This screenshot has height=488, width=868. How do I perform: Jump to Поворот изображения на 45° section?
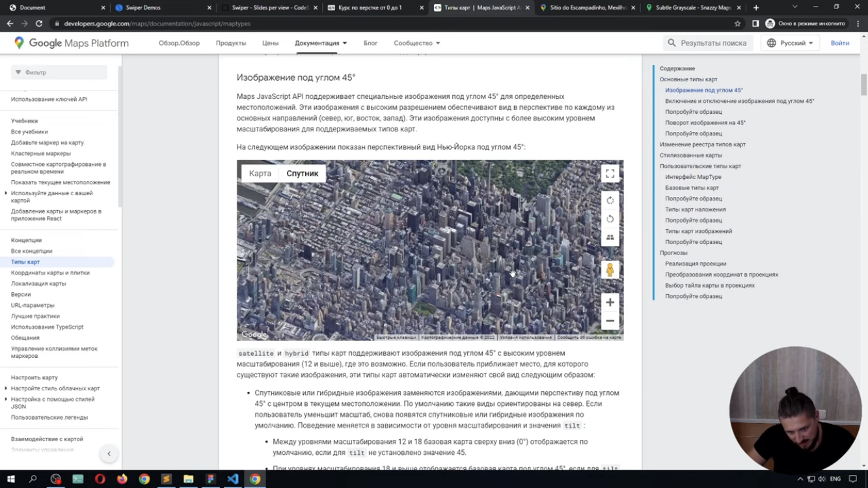[705, 122]
